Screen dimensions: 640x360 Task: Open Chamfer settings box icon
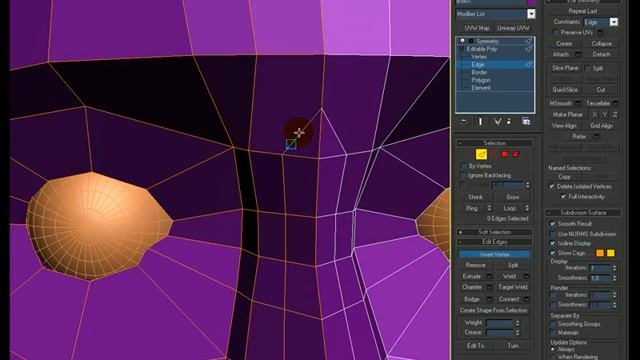pos(489,287)
